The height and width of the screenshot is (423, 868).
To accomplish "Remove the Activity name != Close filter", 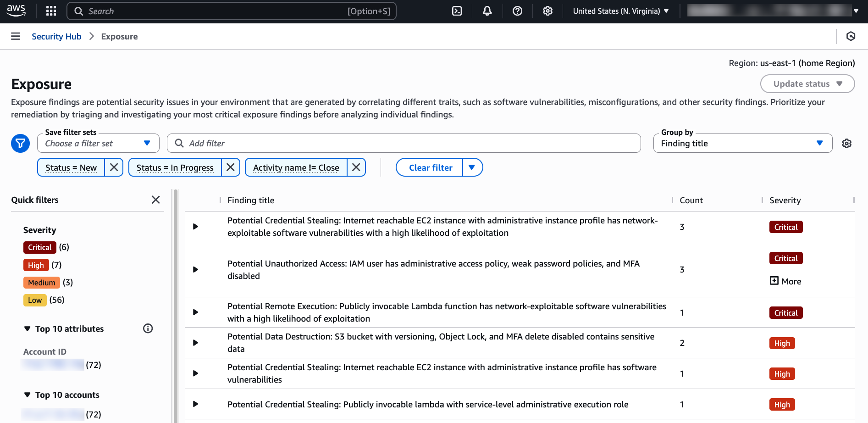I will [356, 167].
